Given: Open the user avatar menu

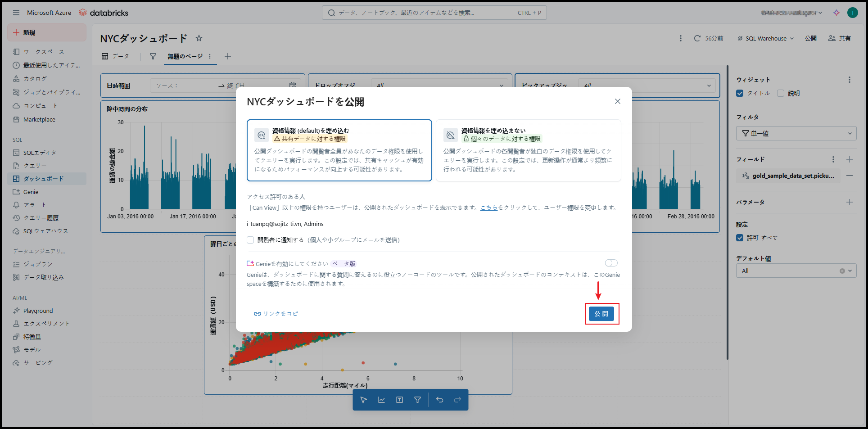Looking at the screenshot, I should pos(853,13).
